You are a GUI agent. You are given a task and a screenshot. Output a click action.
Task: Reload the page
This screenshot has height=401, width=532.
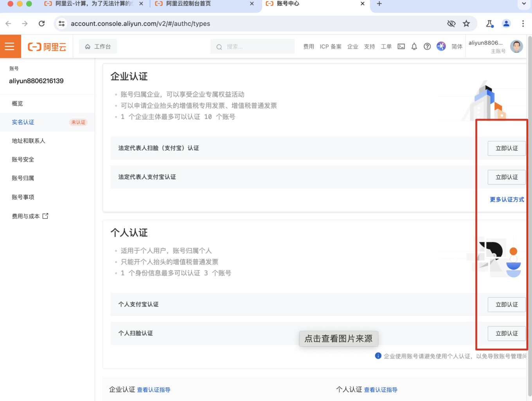click(x=42, y=23)
